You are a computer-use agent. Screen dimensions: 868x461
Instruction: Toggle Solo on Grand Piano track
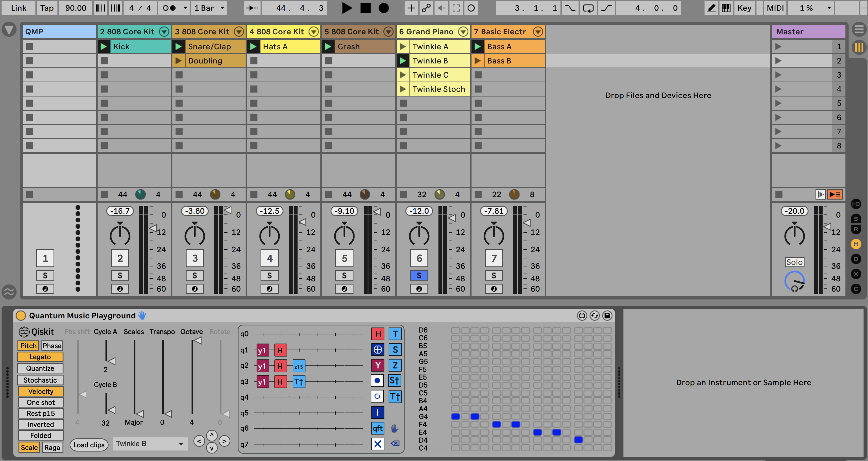pyautogui.click(x=419, y=275)
